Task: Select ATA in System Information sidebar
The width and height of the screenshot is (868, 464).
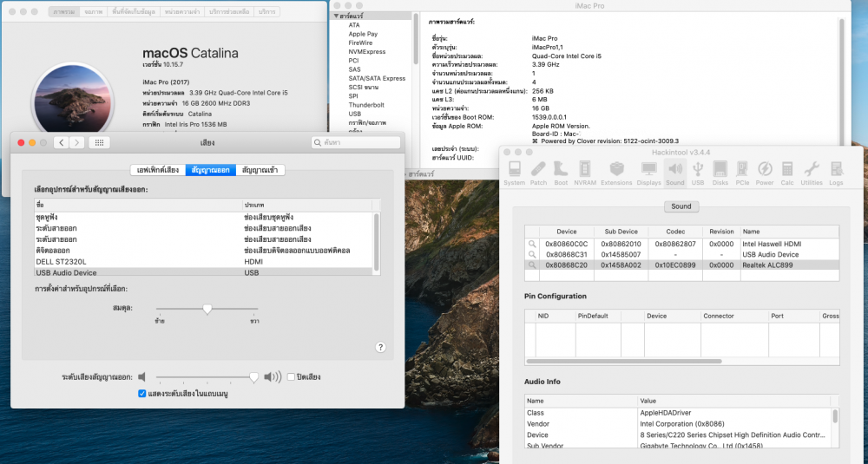Action: coord(354,25)
